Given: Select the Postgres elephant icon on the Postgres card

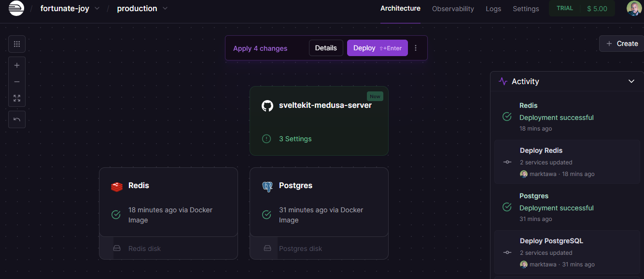Looking at the screenshot, I should [267, 186].
